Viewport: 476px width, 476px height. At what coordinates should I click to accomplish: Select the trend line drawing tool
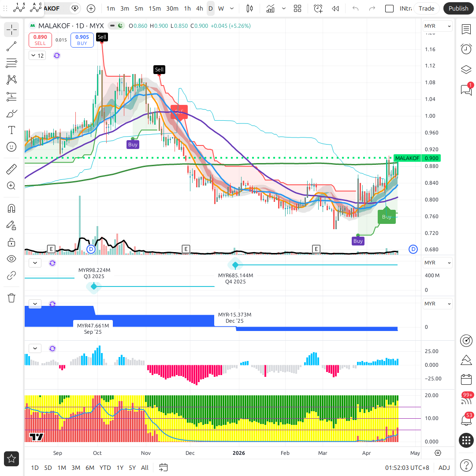11,46
